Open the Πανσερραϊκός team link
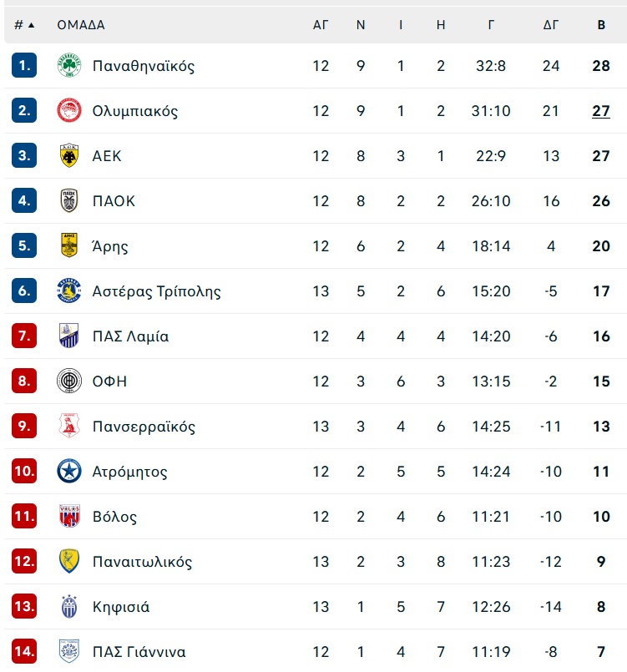627x672 pixels. [144, 427]
